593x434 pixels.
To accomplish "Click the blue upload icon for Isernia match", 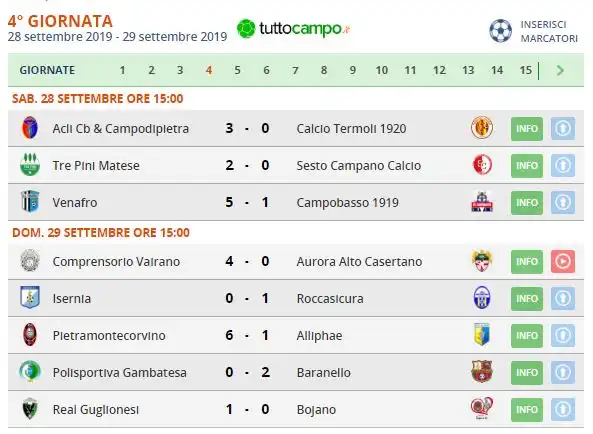I will pyautogui.click(x=563, y=298).
